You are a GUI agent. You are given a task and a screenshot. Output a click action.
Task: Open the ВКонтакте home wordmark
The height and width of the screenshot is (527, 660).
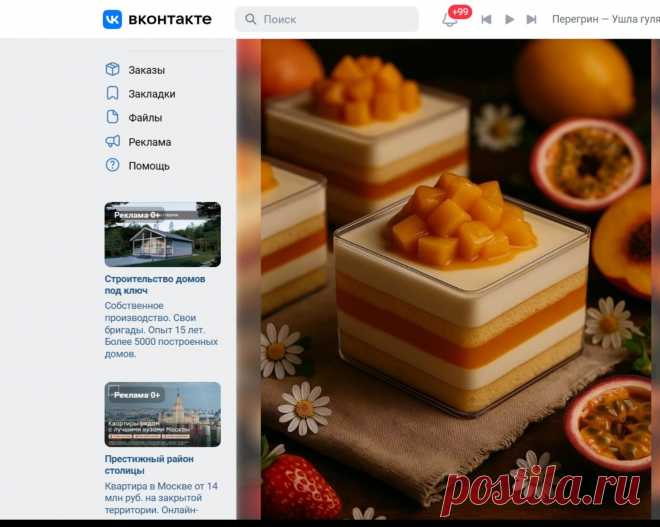pyautogui.click(x=170, y=19)
